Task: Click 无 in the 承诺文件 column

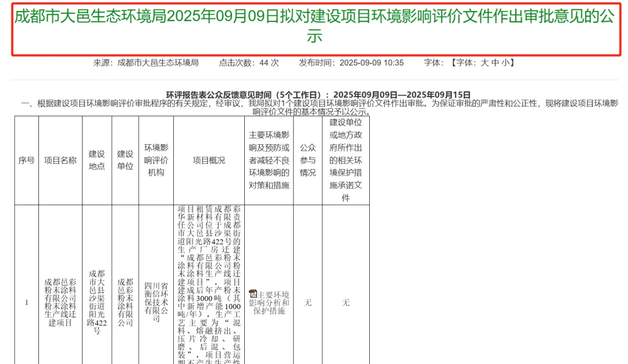Action: click(x=345, y=302)
